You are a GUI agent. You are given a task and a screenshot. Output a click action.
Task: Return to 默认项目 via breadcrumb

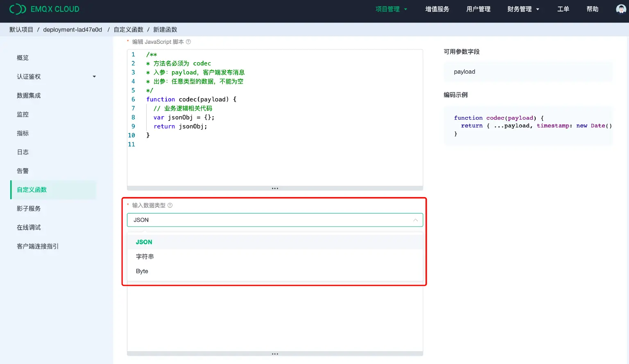tap(21, 29)
